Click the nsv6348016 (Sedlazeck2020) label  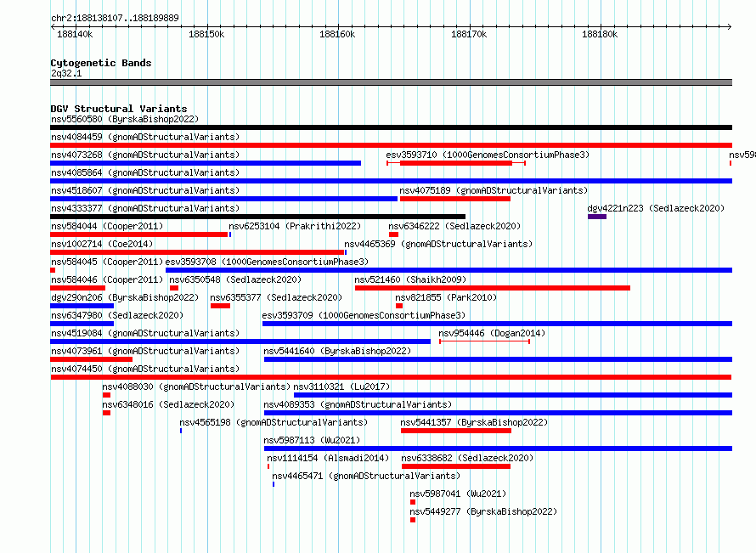tap(168, 404)
